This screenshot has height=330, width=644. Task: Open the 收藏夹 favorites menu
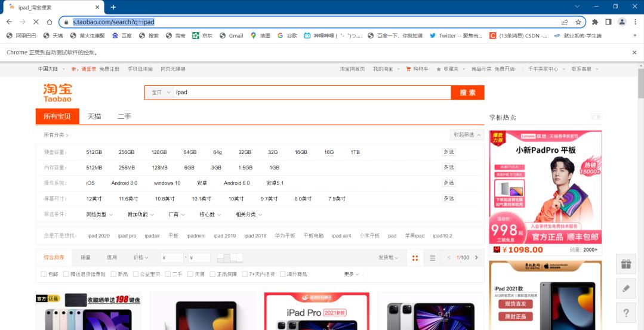tap(450, 69)
